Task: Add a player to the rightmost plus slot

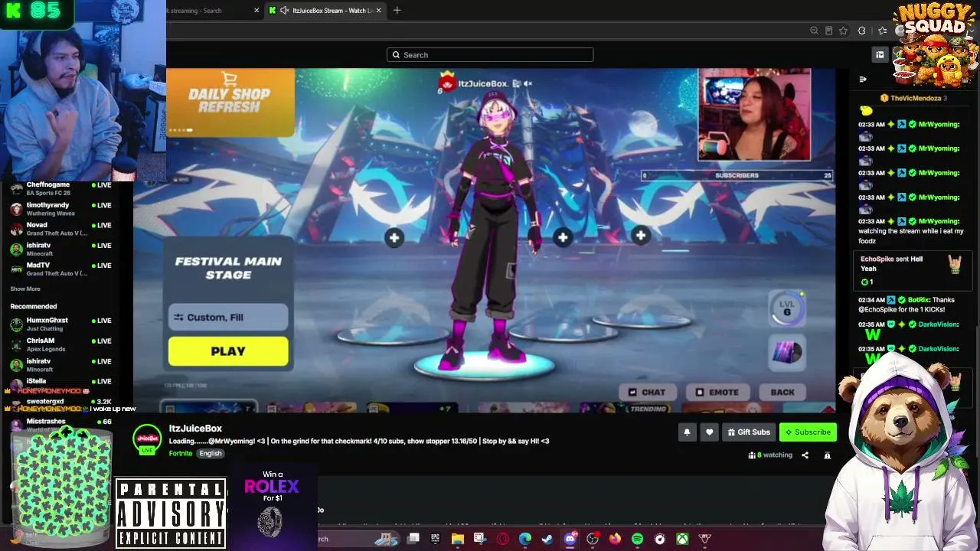Action: coord(641,236)
